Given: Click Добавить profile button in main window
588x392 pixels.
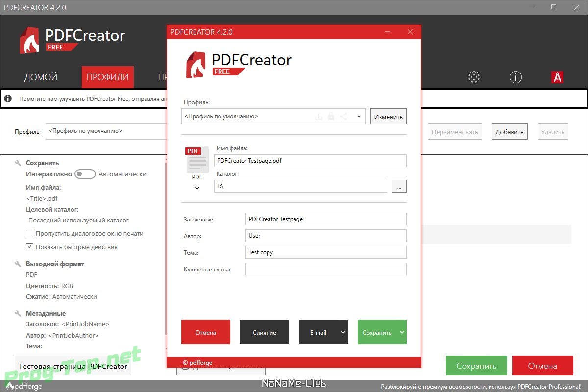Looking at the screenshot, I should click(510, 132).
